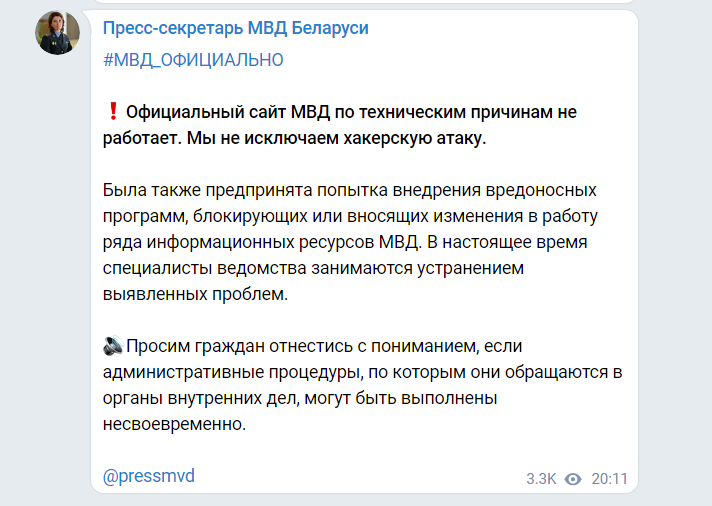
Task: Open the @pressmvd mention link
Action: tap(149, 476)
